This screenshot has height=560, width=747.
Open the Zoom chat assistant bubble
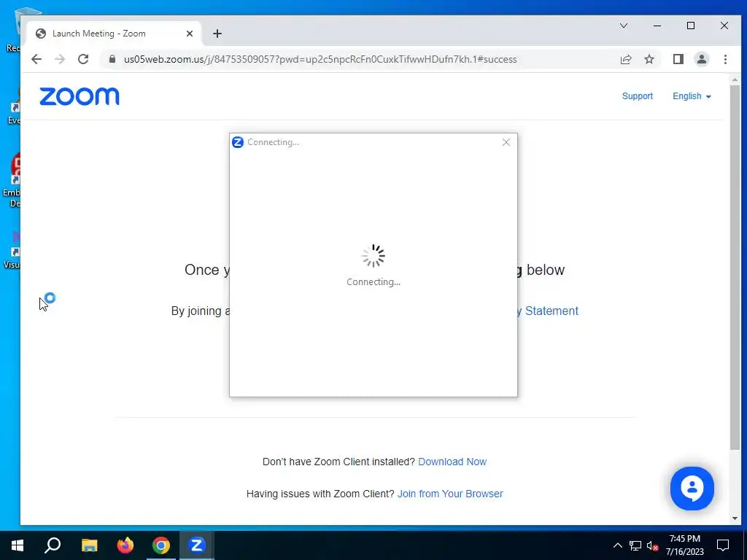pos(692,488)
